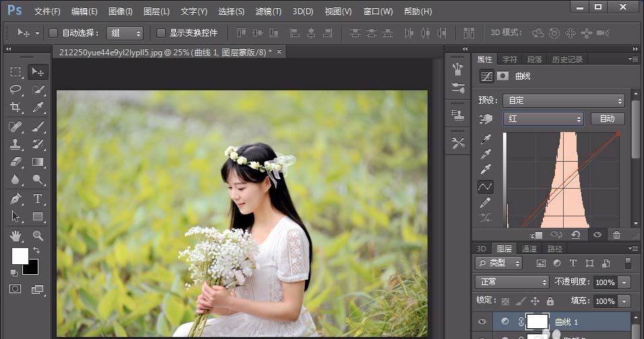644x339 pixels.
Task: Select the Rectangle shape tool
Action: [x=38, y=216]
